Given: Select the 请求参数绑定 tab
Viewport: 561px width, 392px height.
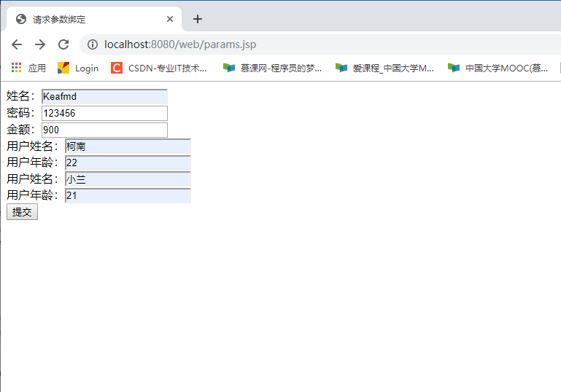Looking at the screenshot, I should 93,19.
